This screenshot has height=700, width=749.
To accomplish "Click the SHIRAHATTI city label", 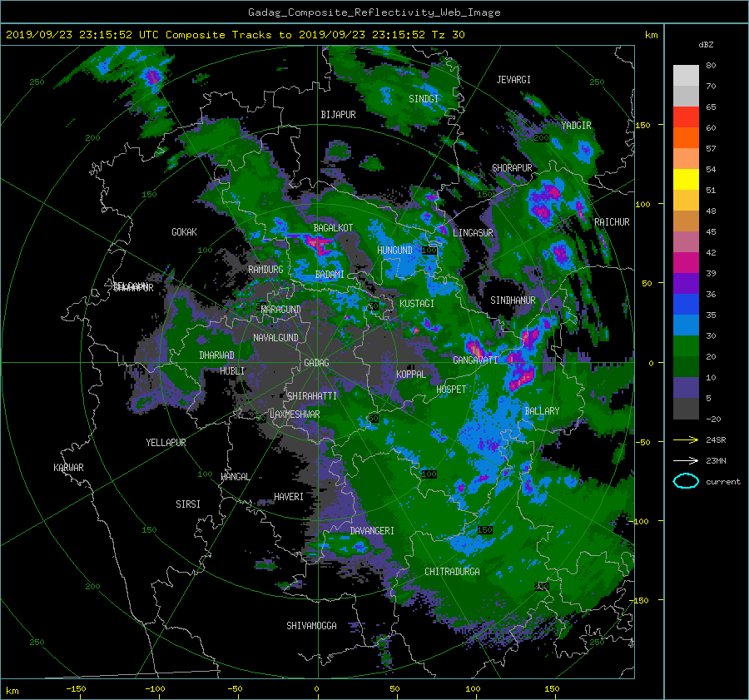I will point(312,395).
